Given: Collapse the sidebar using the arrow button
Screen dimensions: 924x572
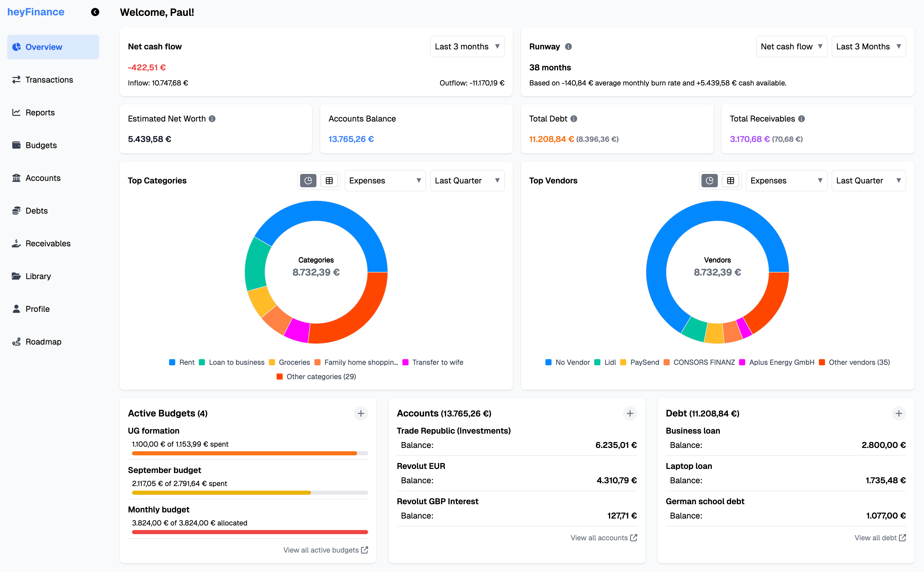Looking at the screenshot, I should [x=95, y=12].
